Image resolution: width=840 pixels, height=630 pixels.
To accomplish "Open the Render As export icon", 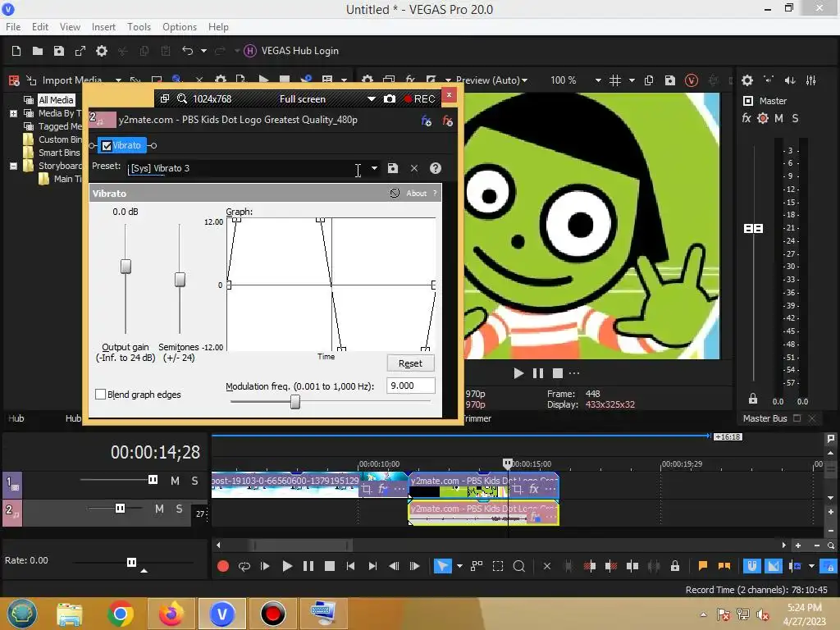I will coord(80,51).
